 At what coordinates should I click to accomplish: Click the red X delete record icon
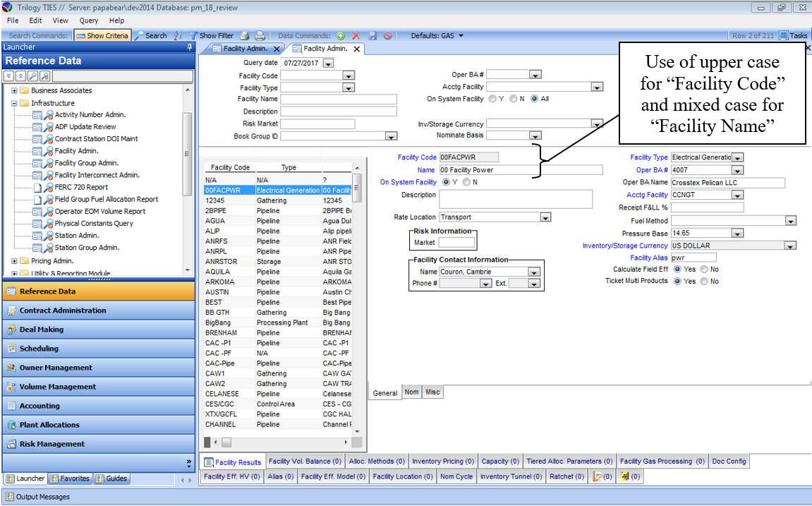(x=356, y=35)
